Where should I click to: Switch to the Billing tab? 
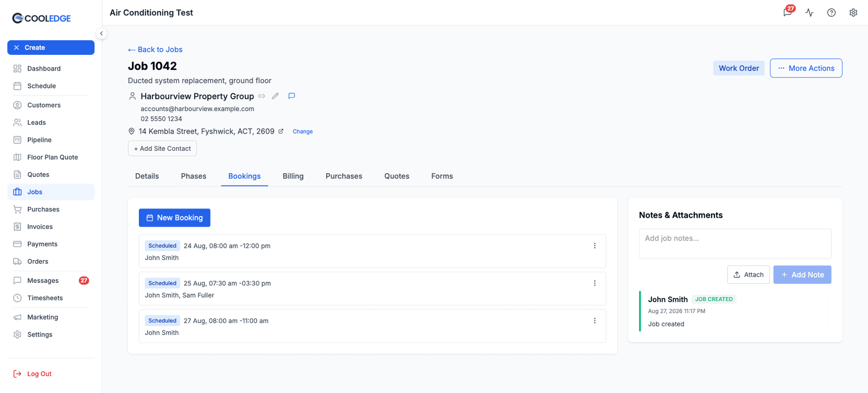click(x=293, y=176)
